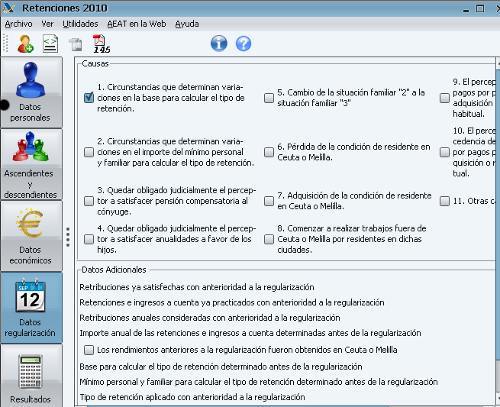The width and height of the screenshot is (500, 407).
Task: Check cause 10 checkbox
Action: 445,152
